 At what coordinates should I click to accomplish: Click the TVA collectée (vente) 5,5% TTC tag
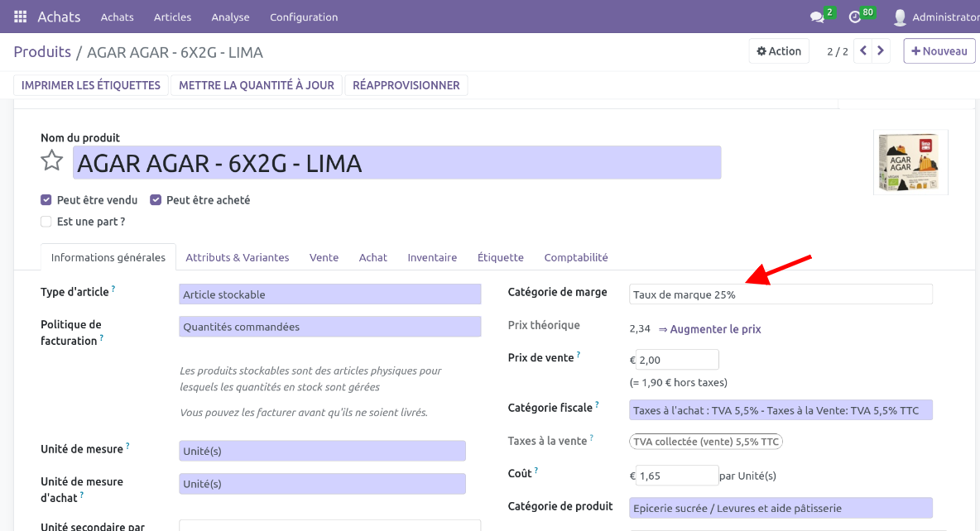(x=706, y=442)
